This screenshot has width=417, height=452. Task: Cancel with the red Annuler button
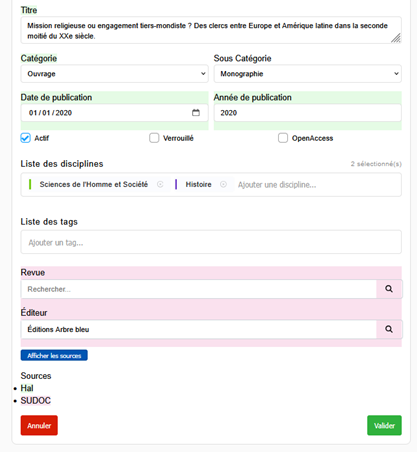click(x=39, y=425)
